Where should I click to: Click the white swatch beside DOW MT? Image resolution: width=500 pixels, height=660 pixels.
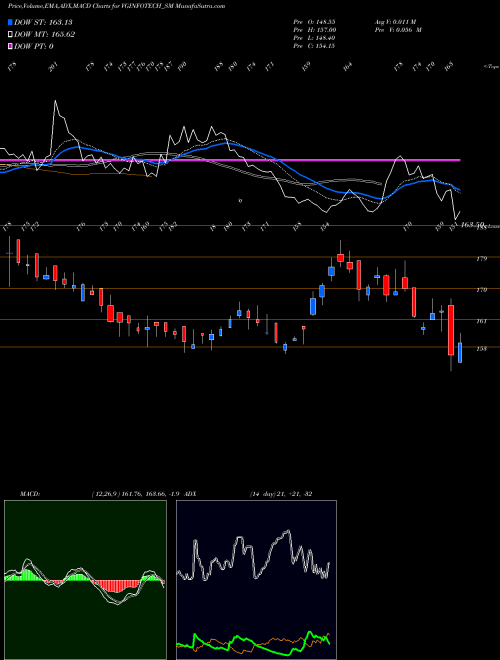click(11, 35)
